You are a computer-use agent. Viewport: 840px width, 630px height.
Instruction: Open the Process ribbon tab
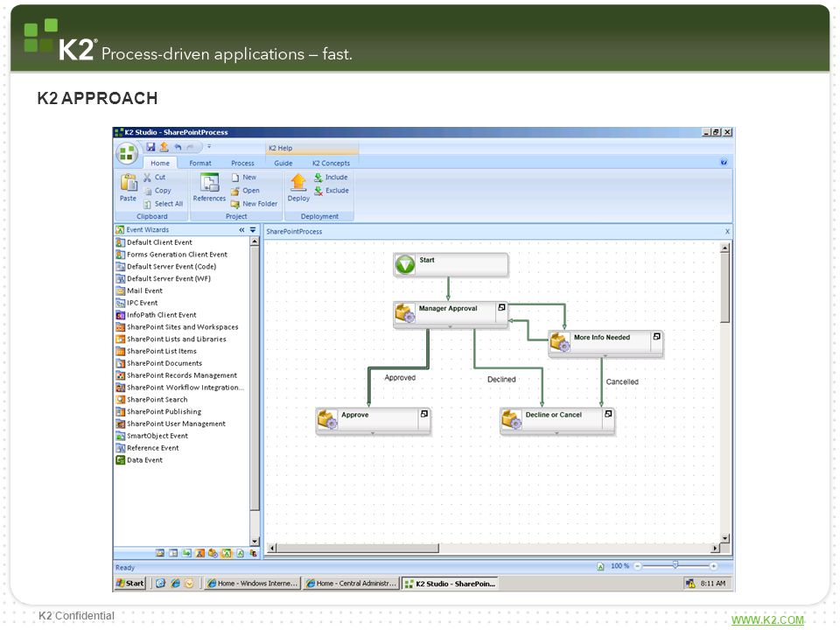(242, 163)
